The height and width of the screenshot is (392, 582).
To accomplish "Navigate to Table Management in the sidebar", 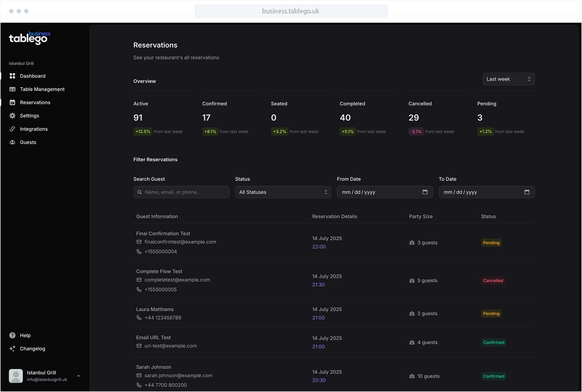I will [42, 89].
